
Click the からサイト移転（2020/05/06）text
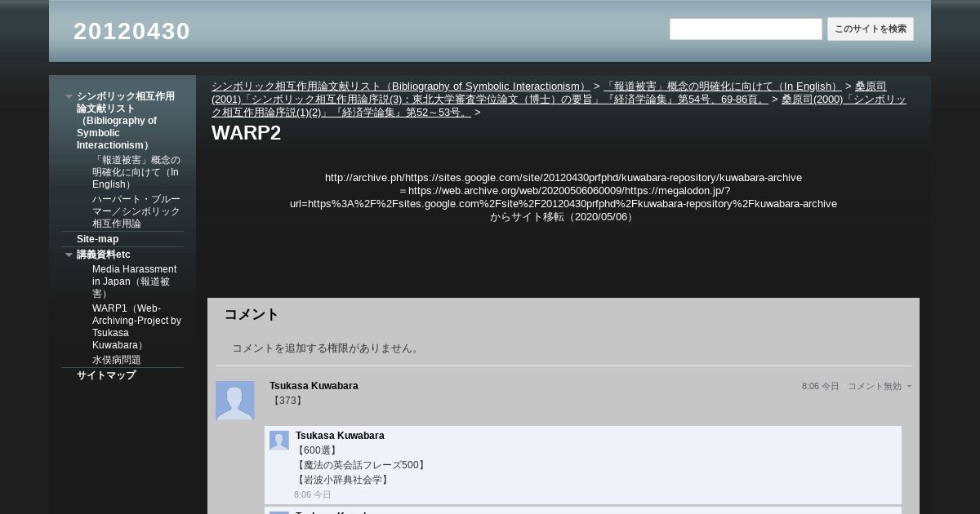coord(563,217)
